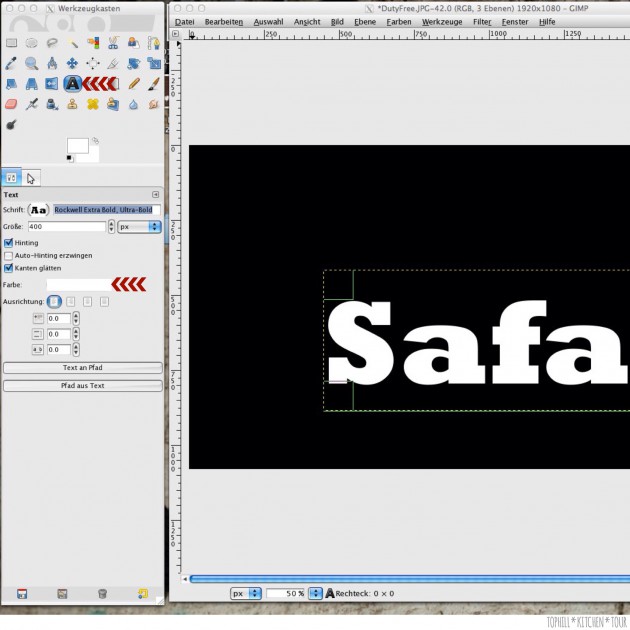Select the Zoom magnifier tool

31,63
